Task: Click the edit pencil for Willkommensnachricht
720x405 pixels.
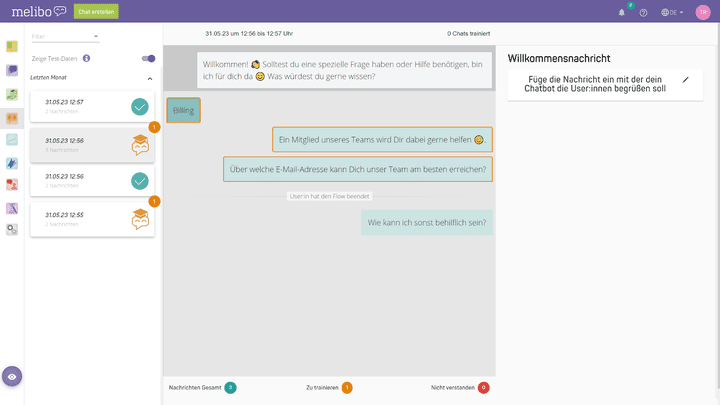Action: [x=685, y=79]
